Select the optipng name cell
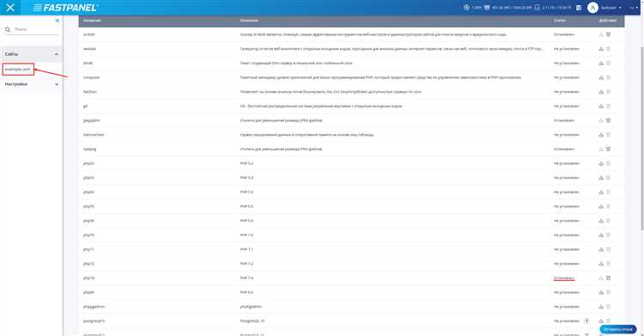 [89, 150]
